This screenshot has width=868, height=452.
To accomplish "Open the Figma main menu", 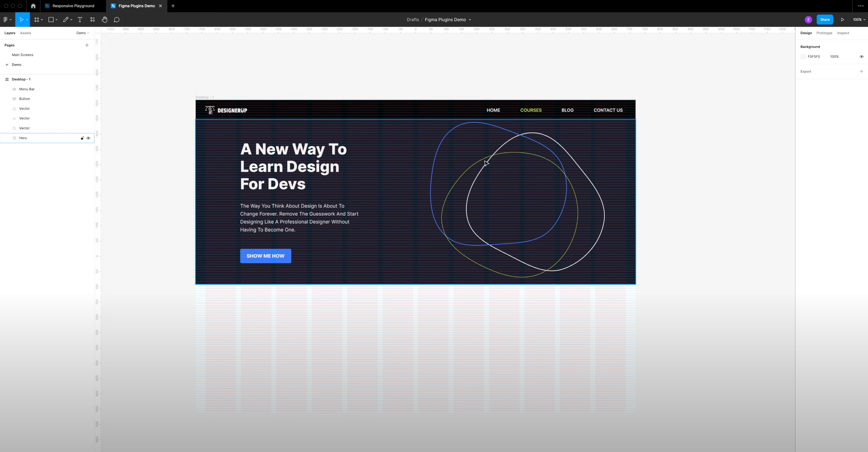I will [x=6, y=20].
